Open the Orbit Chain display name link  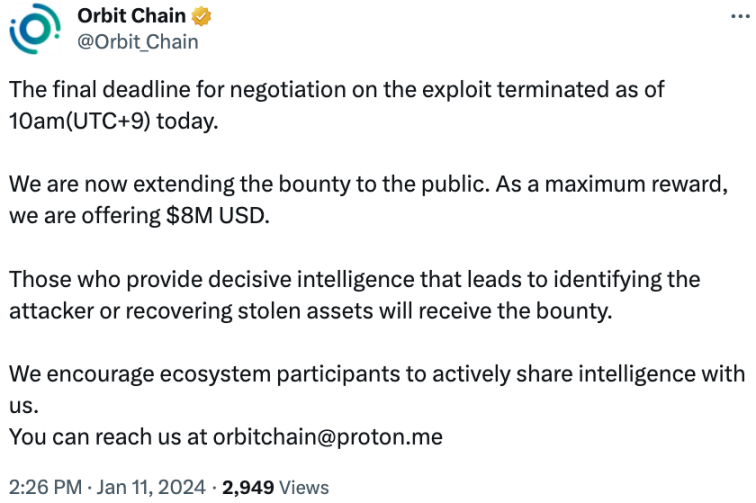131,17
